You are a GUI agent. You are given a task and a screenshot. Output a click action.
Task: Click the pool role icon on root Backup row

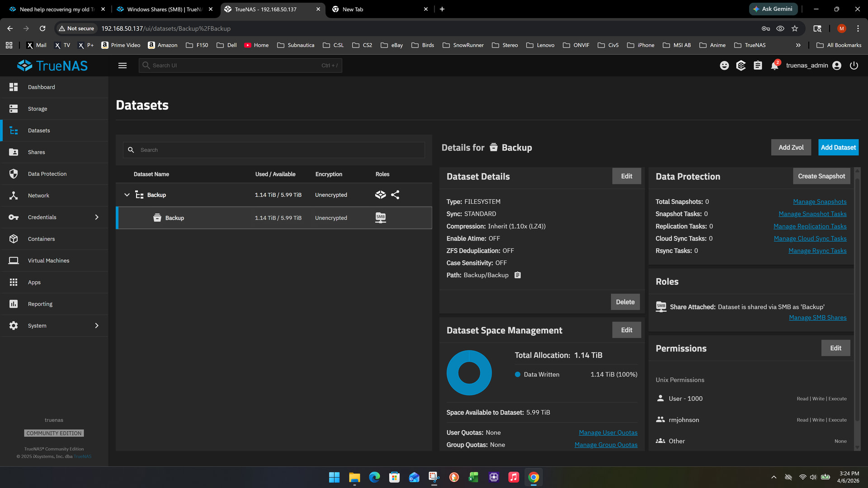click(381, 195)
